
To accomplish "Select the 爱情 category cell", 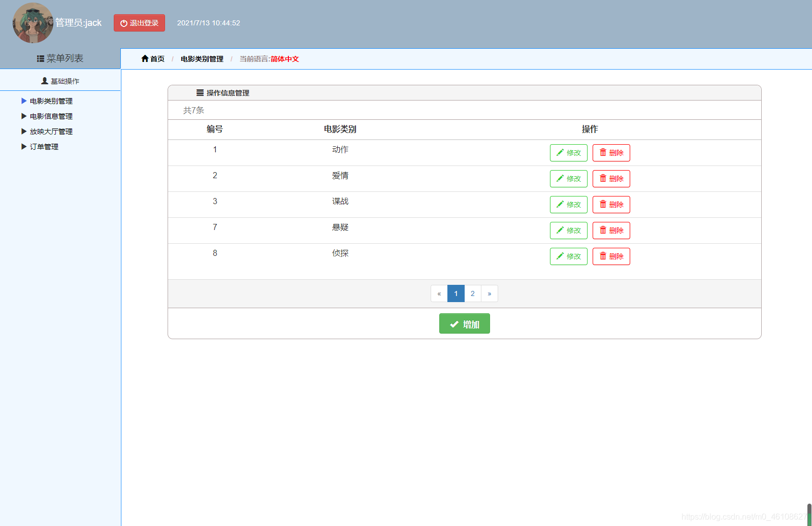I will pos(340,175).
